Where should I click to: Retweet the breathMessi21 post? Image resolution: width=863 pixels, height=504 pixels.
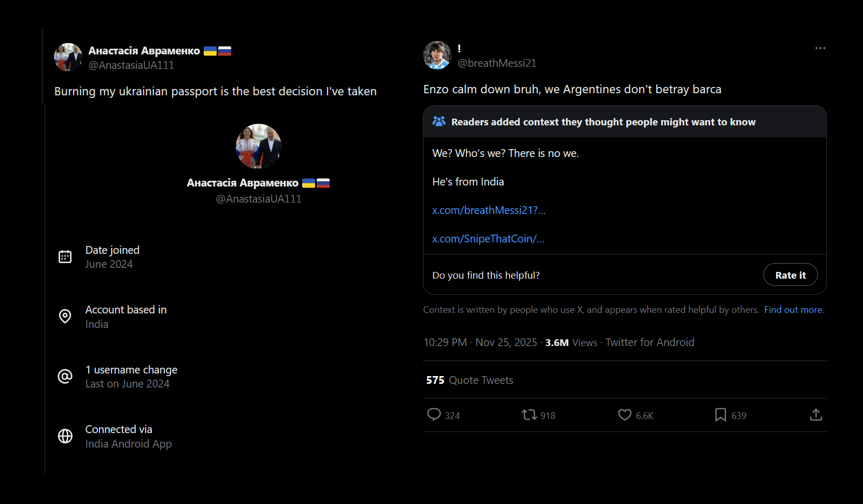[x=529, y=415]
